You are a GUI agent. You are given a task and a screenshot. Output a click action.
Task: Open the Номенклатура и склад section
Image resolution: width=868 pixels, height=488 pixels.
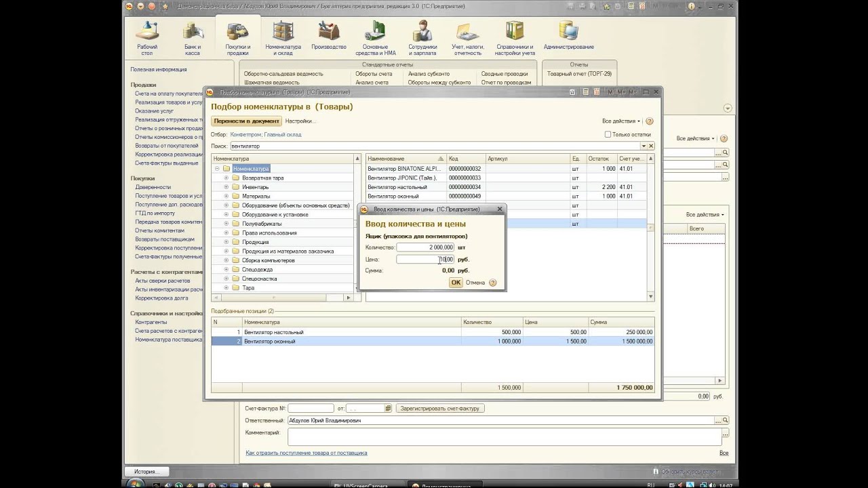click(x=283, y=39)
